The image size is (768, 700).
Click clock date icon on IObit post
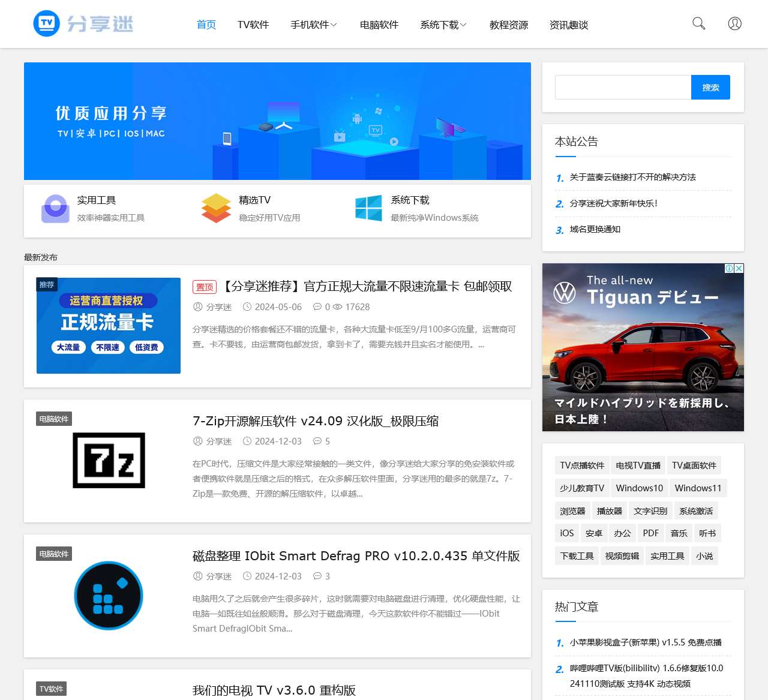click(247, 576)
